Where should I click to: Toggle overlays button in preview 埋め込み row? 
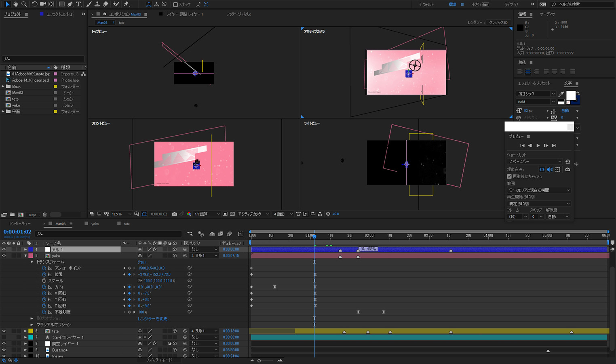point(558,170)
